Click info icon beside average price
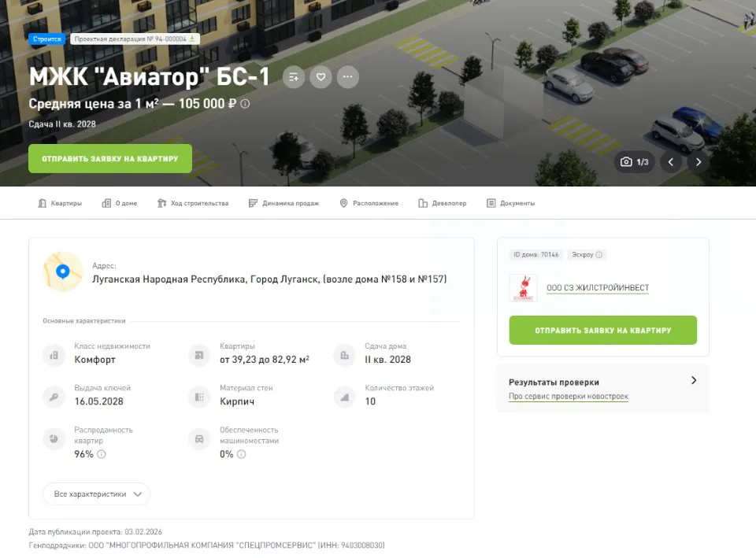The height and width of the screenshot is (558, 756). pos(245,104)
